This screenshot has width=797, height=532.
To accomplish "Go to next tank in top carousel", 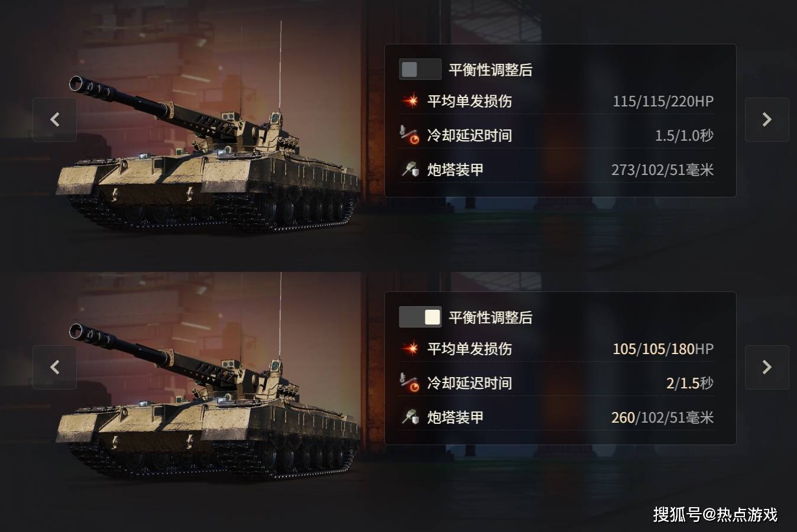I will click(x=767, y=119).
